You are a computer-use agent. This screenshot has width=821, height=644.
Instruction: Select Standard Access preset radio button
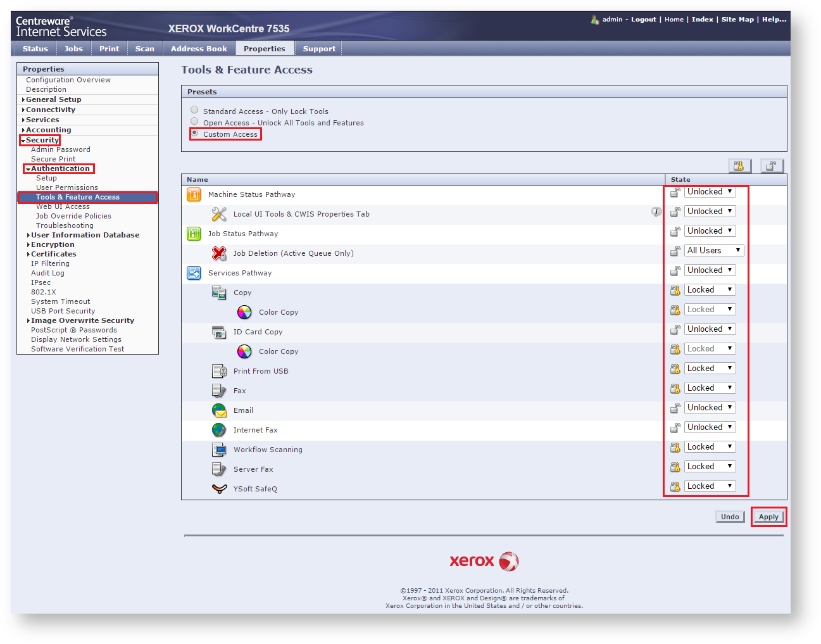pyautogui.click(x=194, y=110)
